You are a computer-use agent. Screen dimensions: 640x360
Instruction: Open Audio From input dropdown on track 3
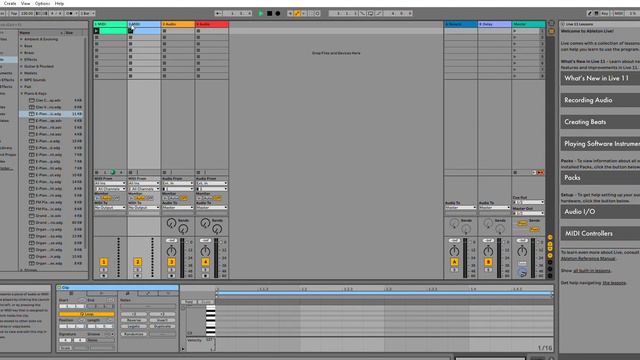point(178,184)
